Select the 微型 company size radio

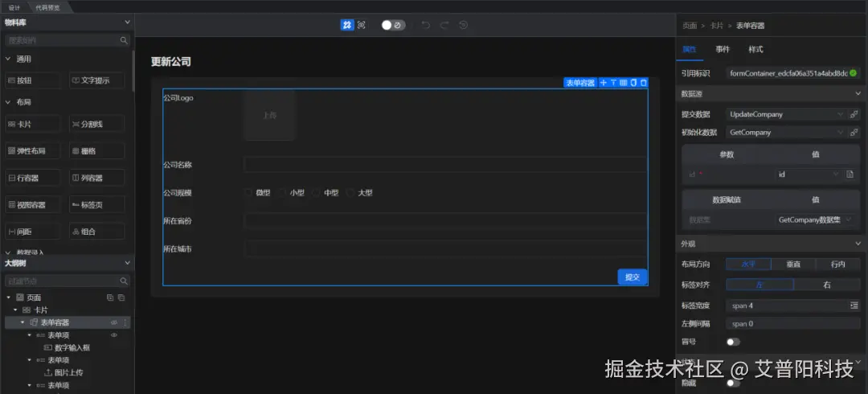pos(248,193)
